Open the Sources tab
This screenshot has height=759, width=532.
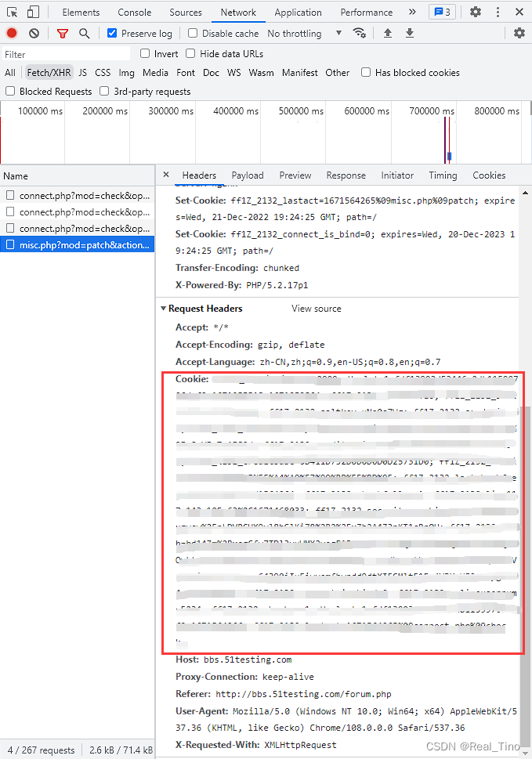tap(186, 12)
